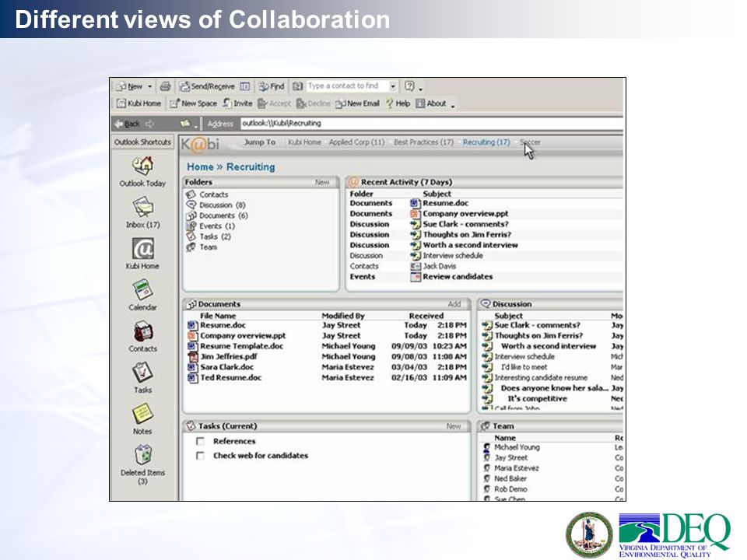Image resolution: width=747 pixels, height=560 pixels.
Task: Open the Notes shortcut icon
Action: click(142, 413)
